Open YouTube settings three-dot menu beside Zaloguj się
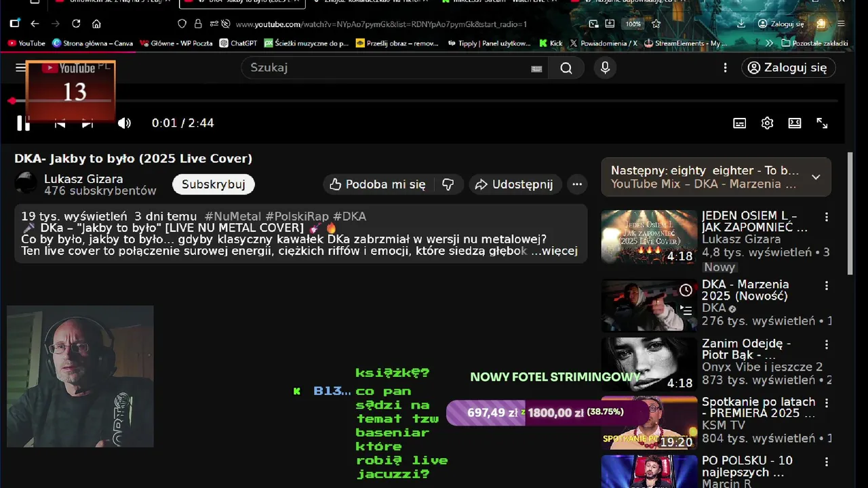 (725, 68)
